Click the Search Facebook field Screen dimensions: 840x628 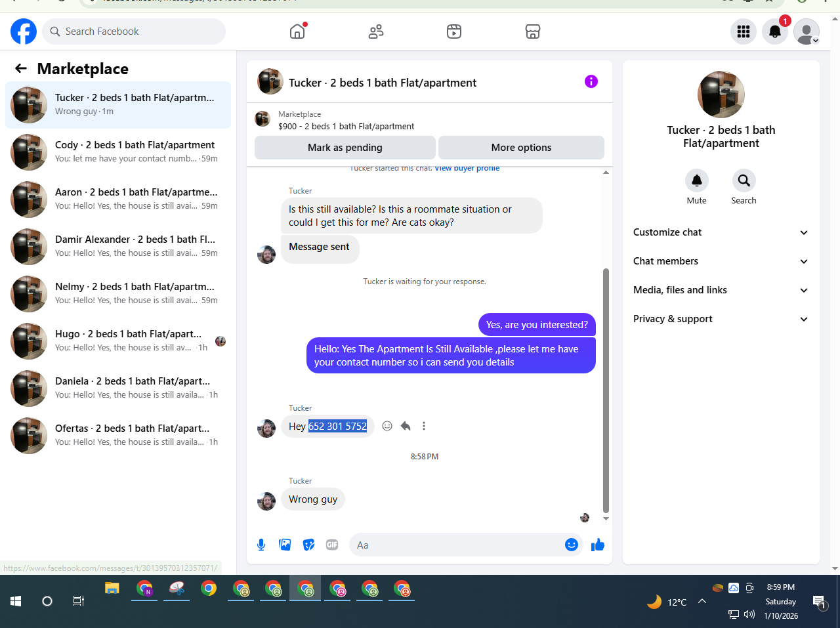pyautogui.click(x=134, y=31)
